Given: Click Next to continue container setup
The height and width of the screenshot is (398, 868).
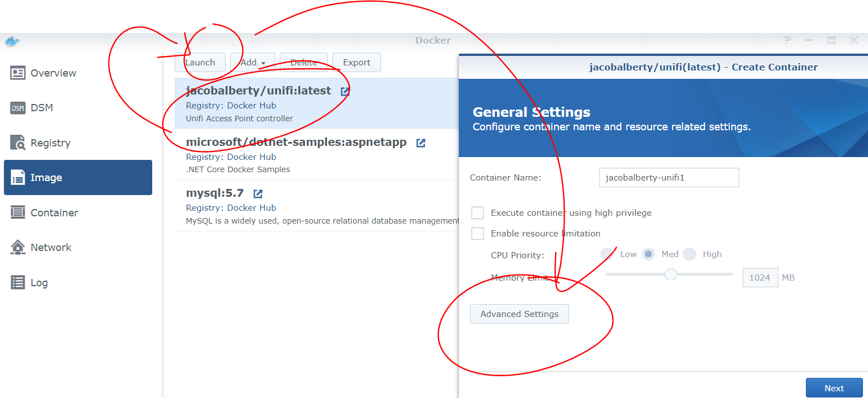Looking at the screenshot, I should [834, 388].
